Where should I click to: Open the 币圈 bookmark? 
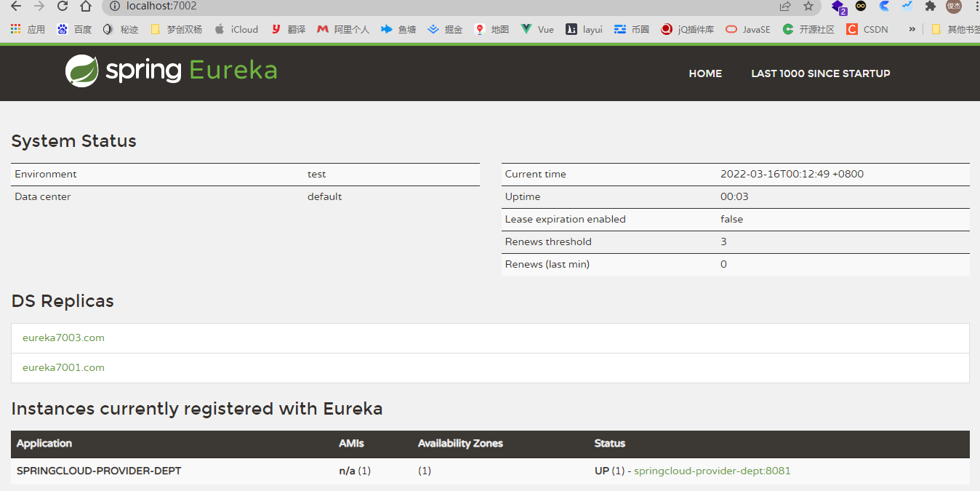pyautogui.click(x=632, y=30)
